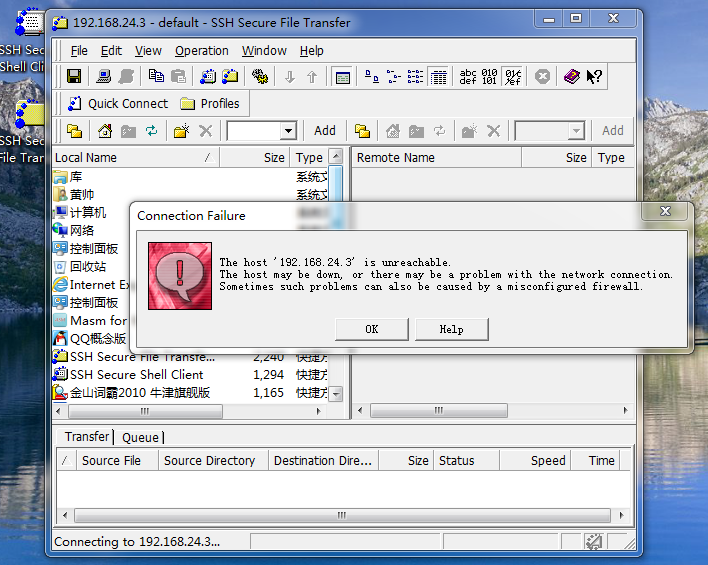The image size is (708, 565).
Task: Click the local pane Delete X icon
Action: (205, 131)
